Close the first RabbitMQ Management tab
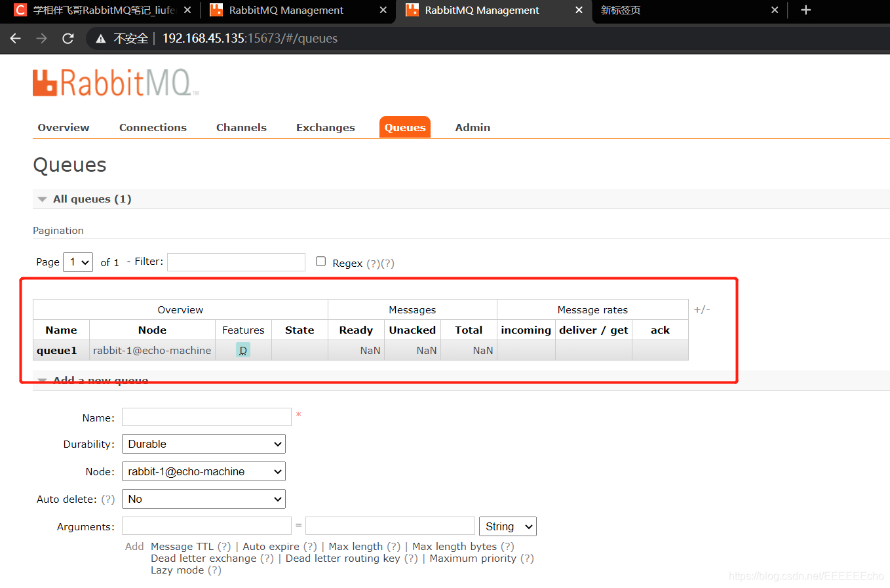Viewport: 890px width, 588px height. tap(383, 10)
